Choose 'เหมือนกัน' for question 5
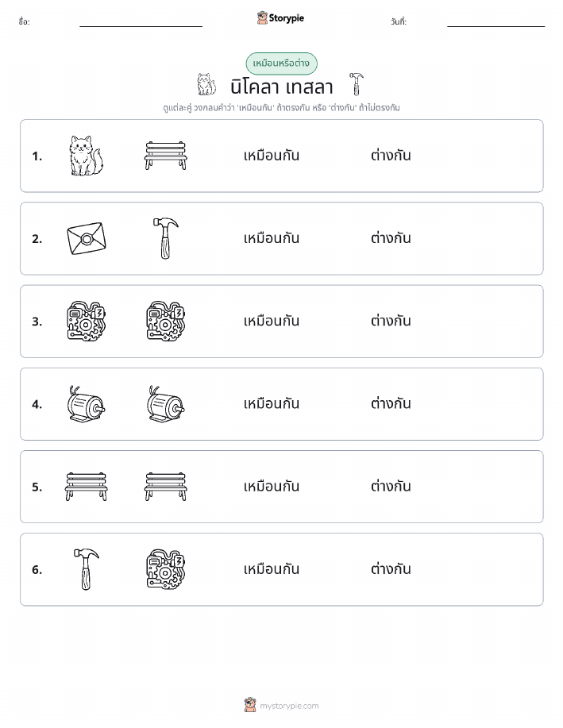563x728 pixels. point(272,486)
